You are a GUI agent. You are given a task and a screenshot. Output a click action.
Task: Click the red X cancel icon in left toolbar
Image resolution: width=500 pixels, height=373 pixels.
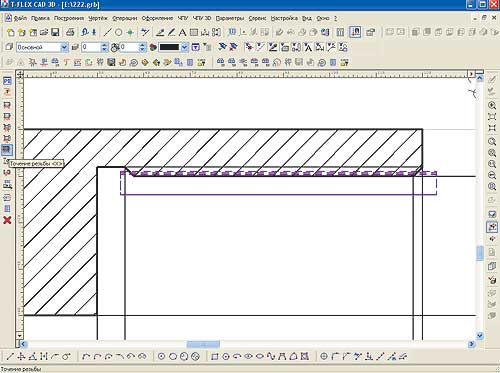point(7,220)
